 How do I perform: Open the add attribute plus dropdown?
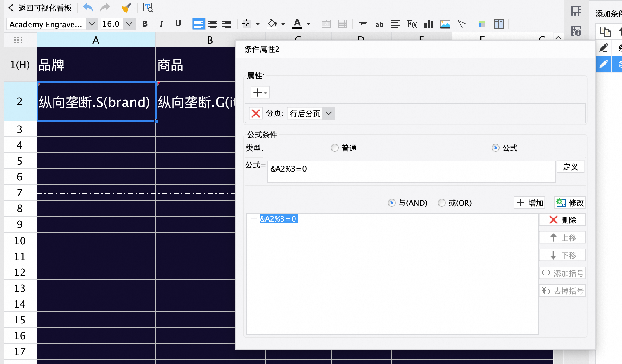pos(260,92)
